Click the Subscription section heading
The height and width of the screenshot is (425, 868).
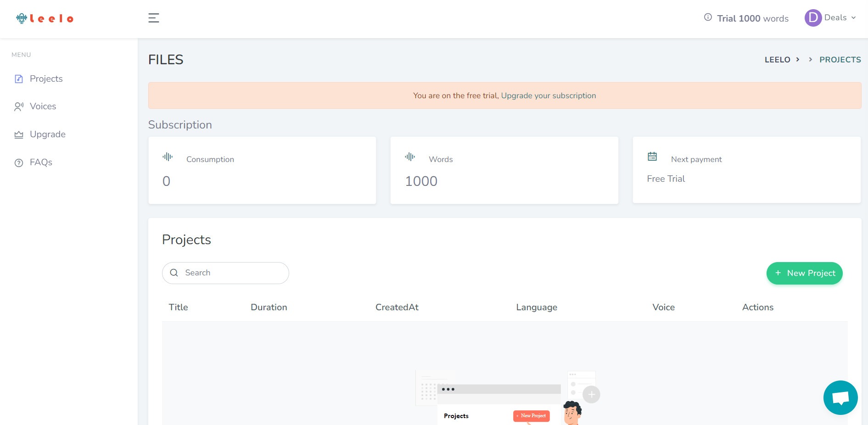[x=180, y=125]
